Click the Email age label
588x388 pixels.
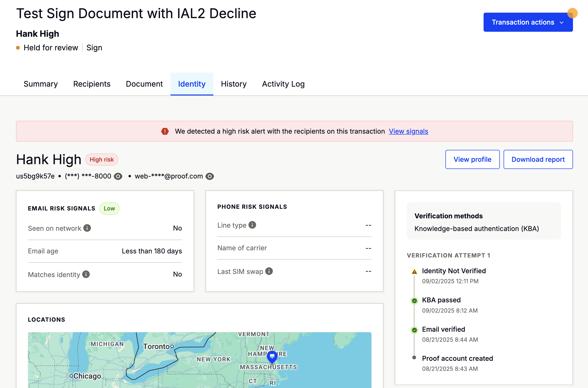tap(43, 251)
